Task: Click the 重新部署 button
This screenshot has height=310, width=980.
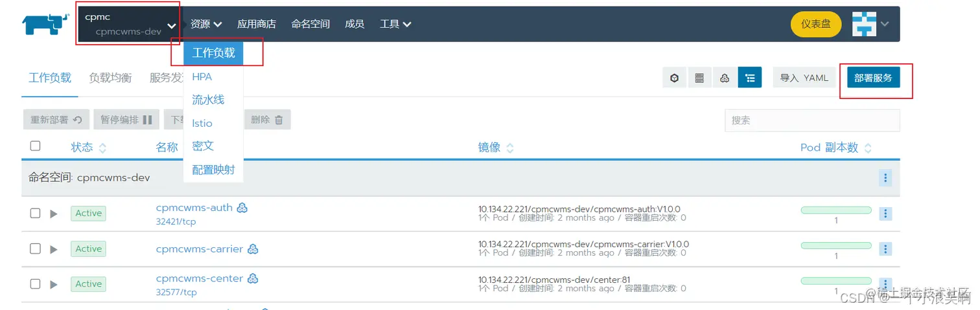Action: pos(56,120)
